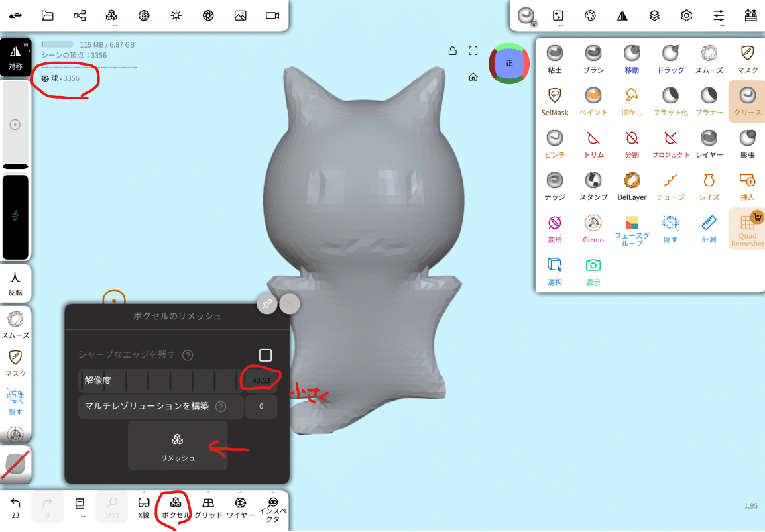Click help icon beside マルチレゾリューションを構築
Image resolution: width=765 pixels, height=532 pixels.
(221, 407)
